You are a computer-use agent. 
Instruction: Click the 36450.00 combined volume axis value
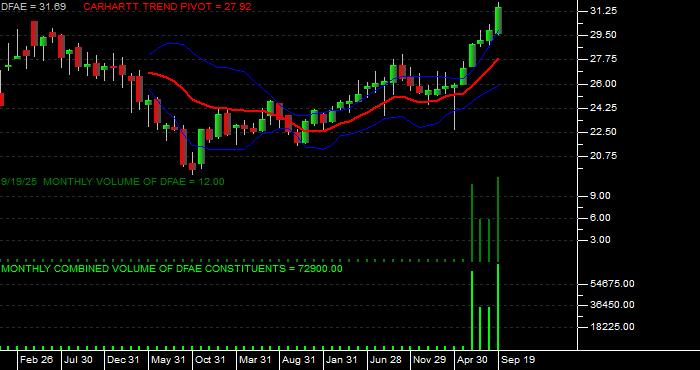pyautogui.click(x=612, y=305)
